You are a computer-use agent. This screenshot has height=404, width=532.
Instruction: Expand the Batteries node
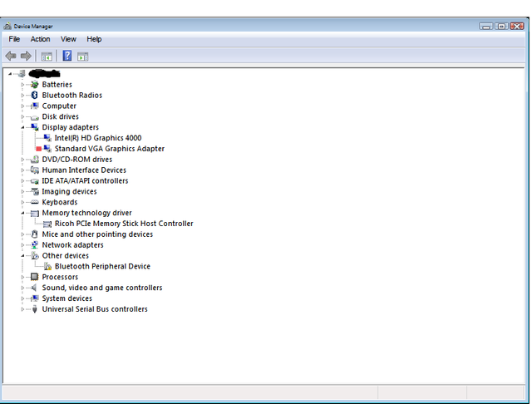coord(22,85)
